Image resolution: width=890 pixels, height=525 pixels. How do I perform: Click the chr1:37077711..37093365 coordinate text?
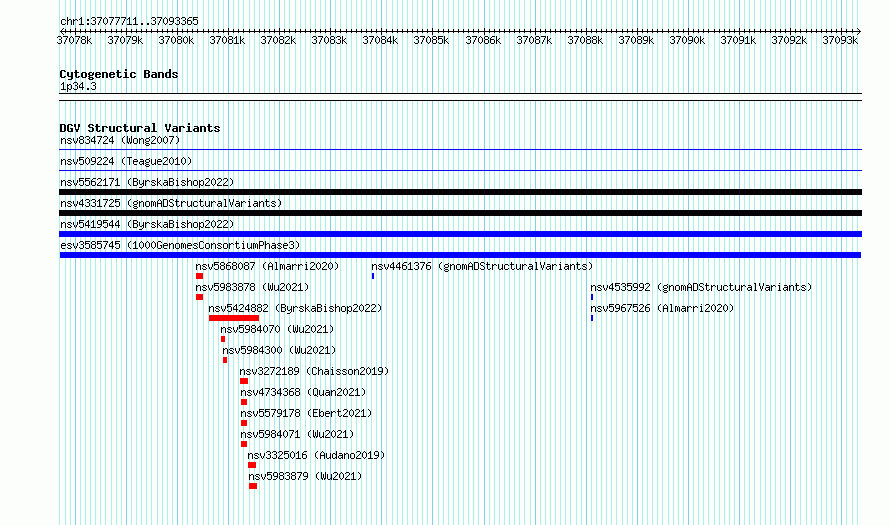129,22
